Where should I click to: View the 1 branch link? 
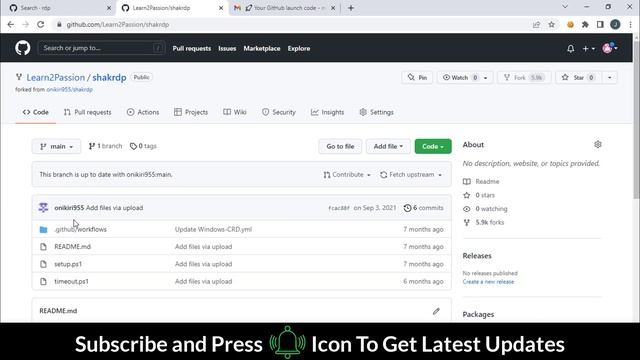pyautogui.click(x=105, y=146)
